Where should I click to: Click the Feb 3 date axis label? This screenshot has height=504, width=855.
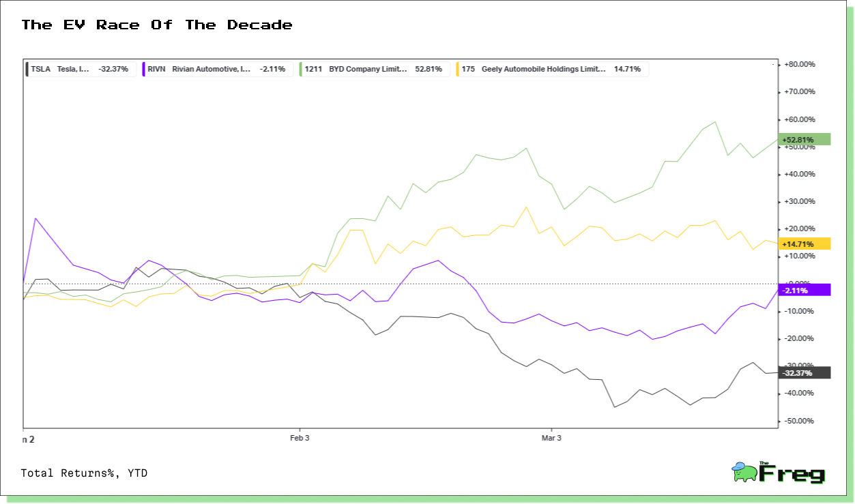(x=300, y=439)
